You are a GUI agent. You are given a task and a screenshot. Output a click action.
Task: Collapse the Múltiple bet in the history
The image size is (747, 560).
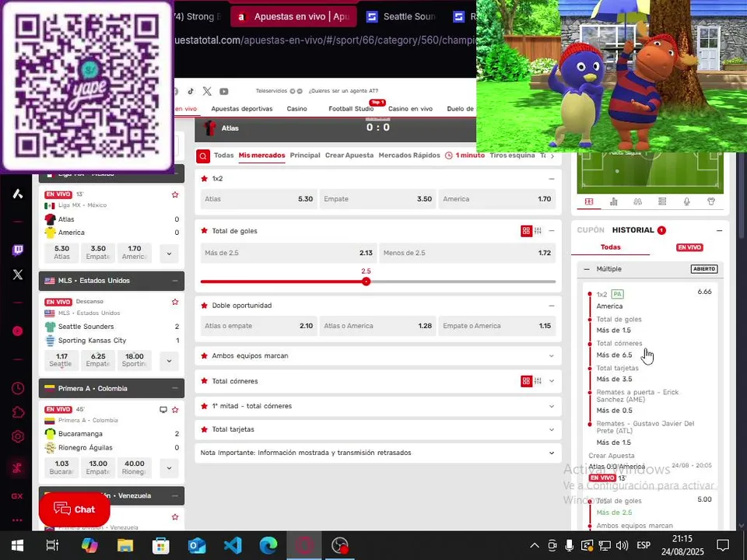[x=587, y=269]
